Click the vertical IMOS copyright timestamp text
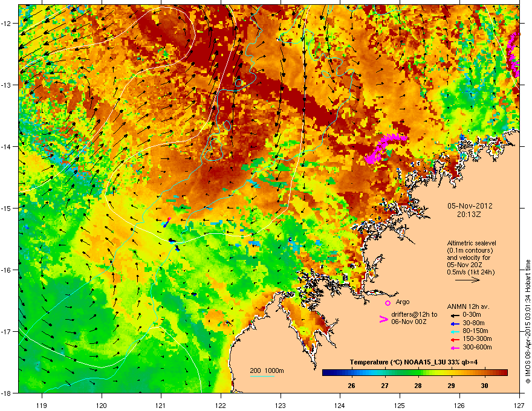The height and width of the screenshot is (411, 532). click(528, 322)
